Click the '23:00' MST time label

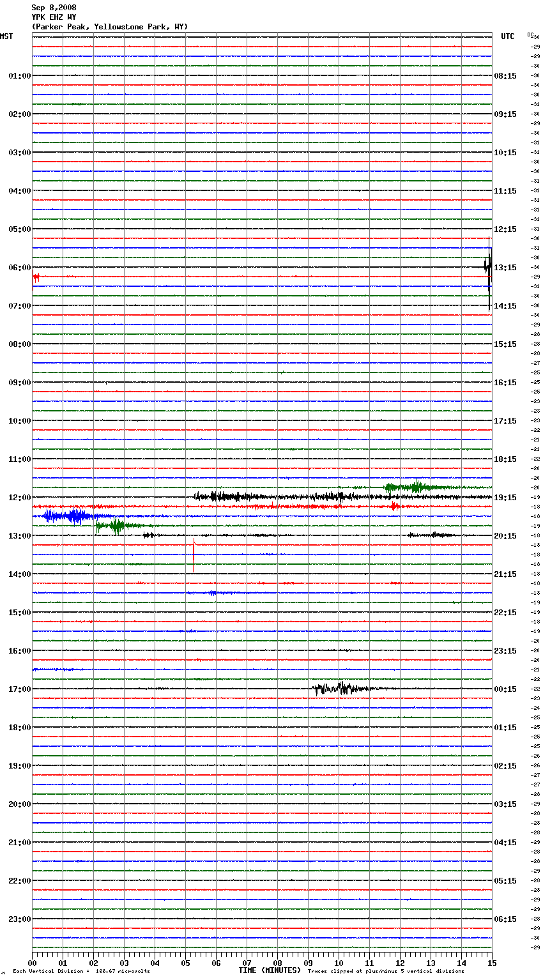point(20,919)
